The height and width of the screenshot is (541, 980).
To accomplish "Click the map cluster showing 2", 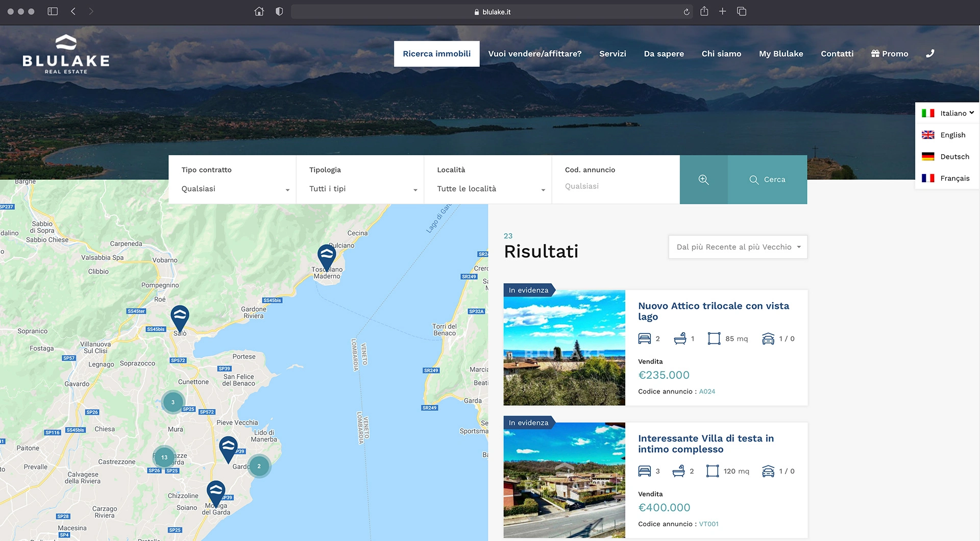I will pos(259,466).
